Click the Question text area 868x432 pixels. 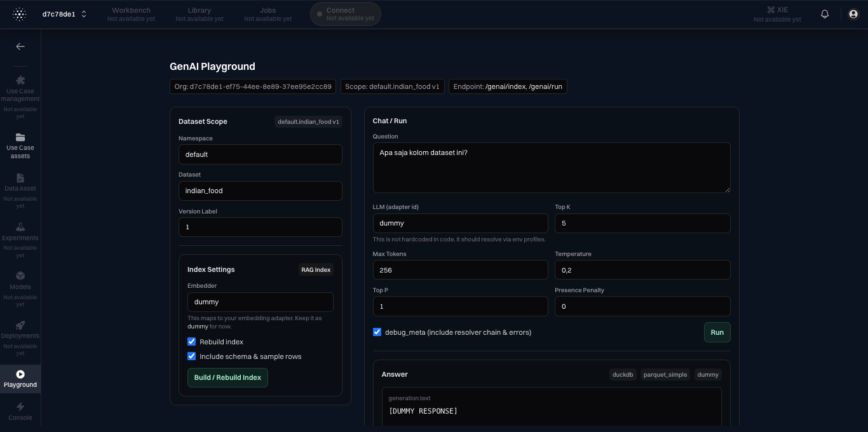click(552, 168)
